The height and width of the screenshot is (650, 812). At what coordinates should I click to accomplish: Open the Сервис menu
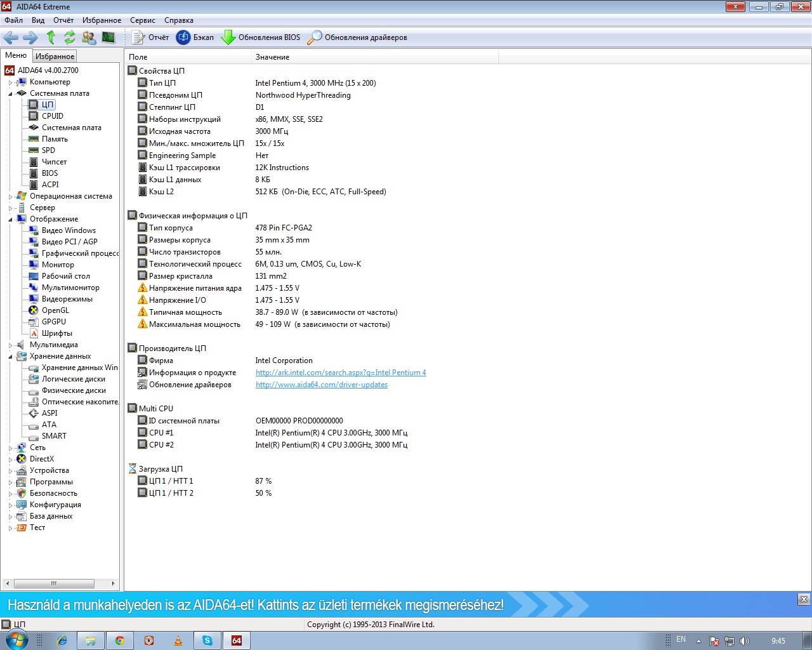point(142,20)
